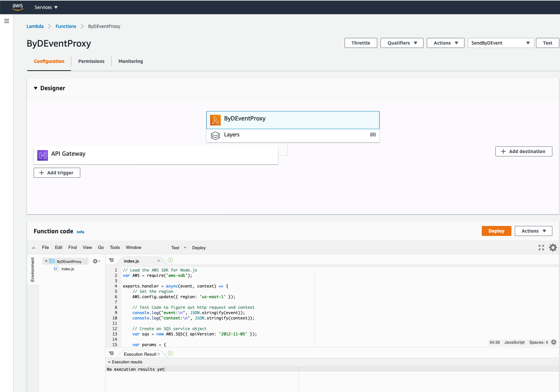This screenshot has width=560, height=392.
Task: Collapse the ByDEventProxy folder tree
Action: point(46,261)
